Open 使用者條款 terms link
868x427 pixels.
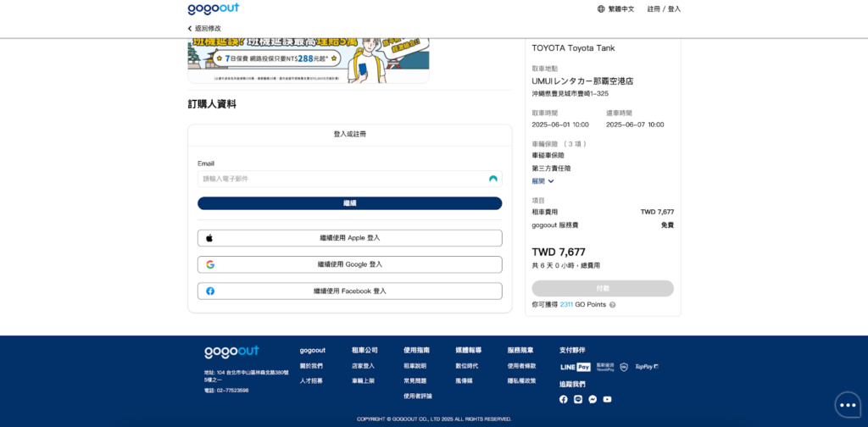pos(521,366)
